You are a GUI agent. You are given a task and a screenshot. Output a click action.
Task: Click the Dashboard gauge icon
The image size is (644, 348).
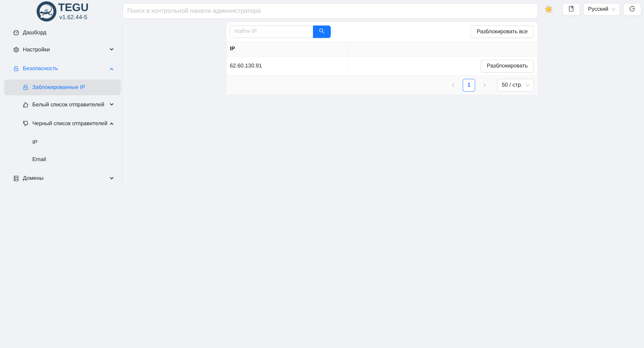[x=16, y=33]
